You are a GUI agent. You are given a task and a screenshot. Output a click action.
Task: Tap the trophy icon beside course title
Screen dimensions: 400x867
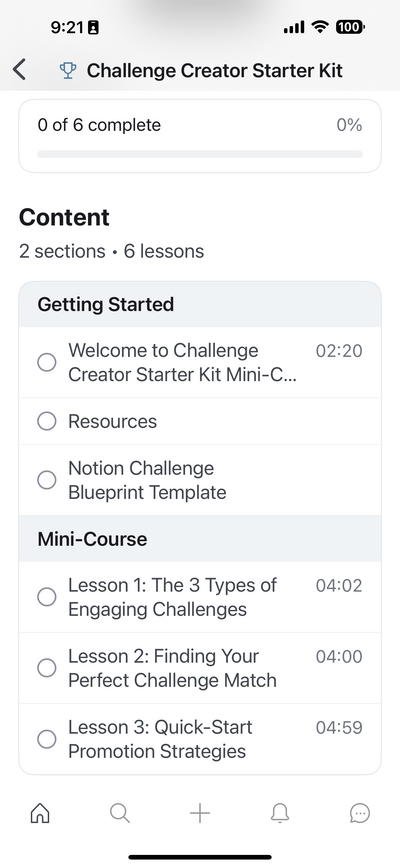pyautogui.click(x=68, y=70)
